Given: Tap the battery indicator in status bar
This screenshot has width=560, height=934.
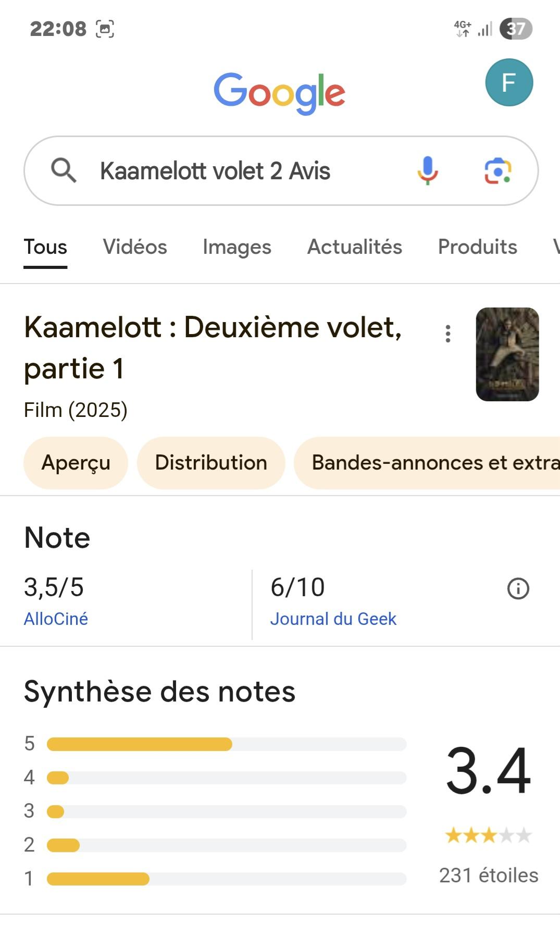Looking at the screenshot, I should pos(516,29).
